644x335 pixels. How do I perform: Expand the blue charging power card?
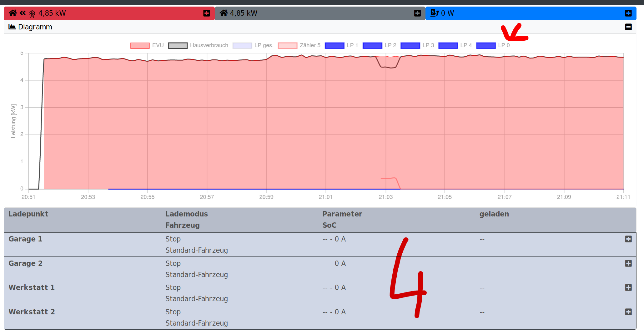628,13
